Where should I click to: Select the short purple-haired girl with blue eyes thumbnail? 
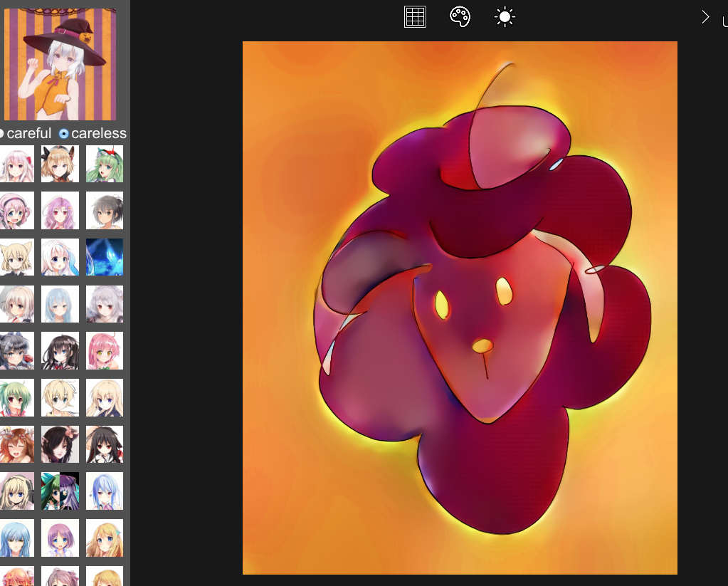click(x=60, y=538)
